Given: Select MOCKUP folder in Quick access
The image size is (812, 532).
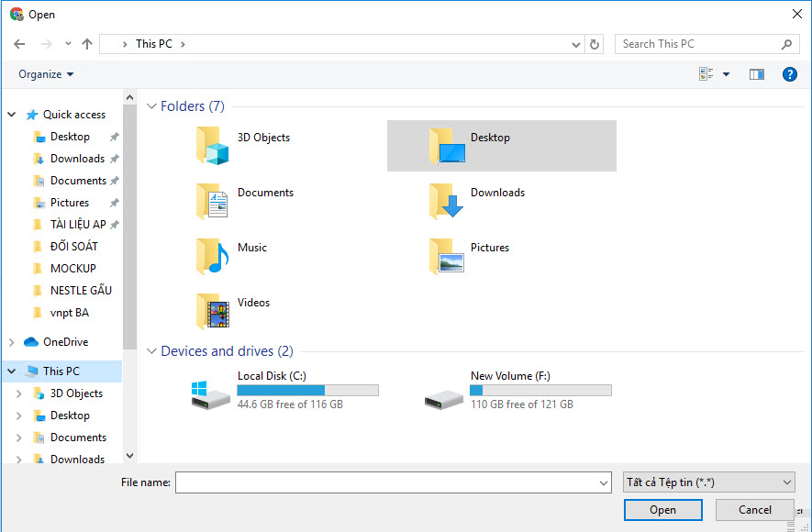Looking at the screenshot, I should tap(72, 269).
